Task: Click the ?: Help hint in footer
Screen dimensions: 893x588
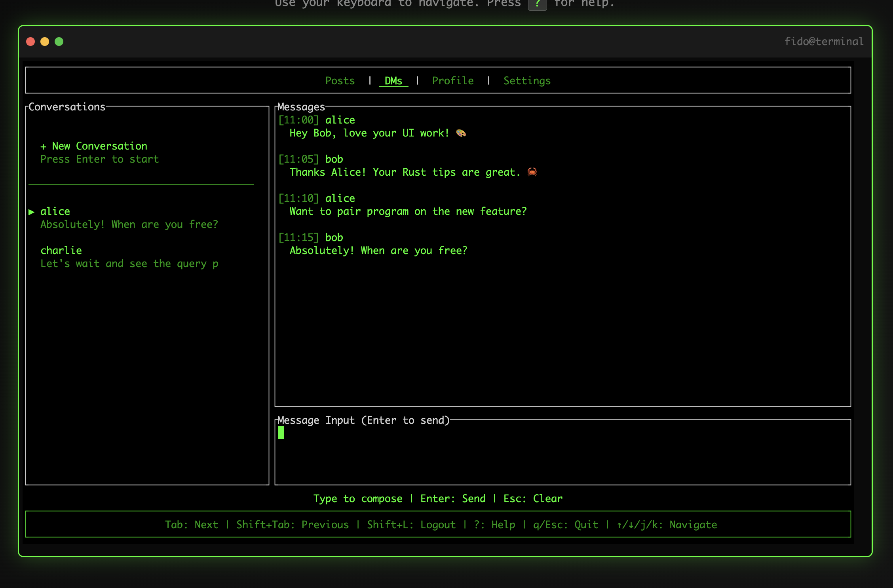Action: coord(494,525)
